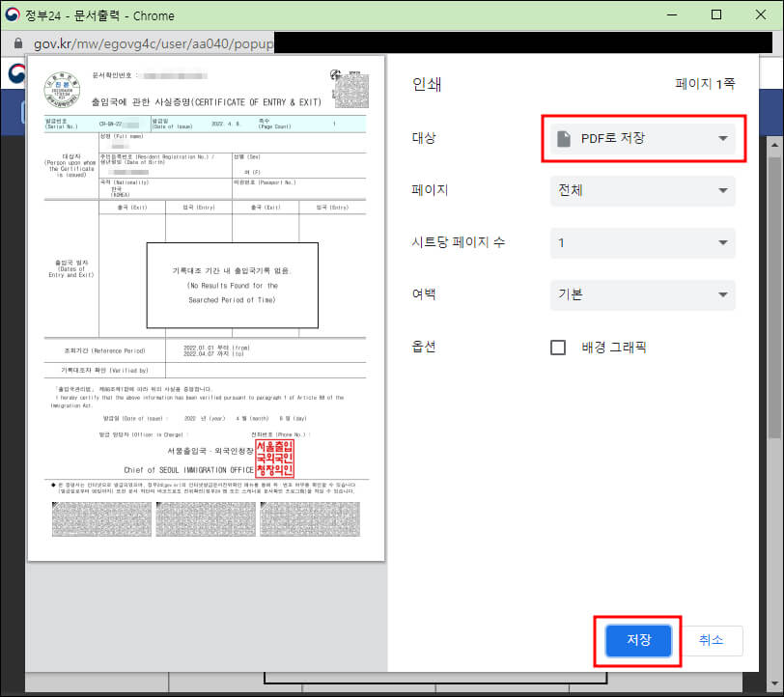
Task: Click the lock icon in the address bar
Action: [x=19, y=43]
